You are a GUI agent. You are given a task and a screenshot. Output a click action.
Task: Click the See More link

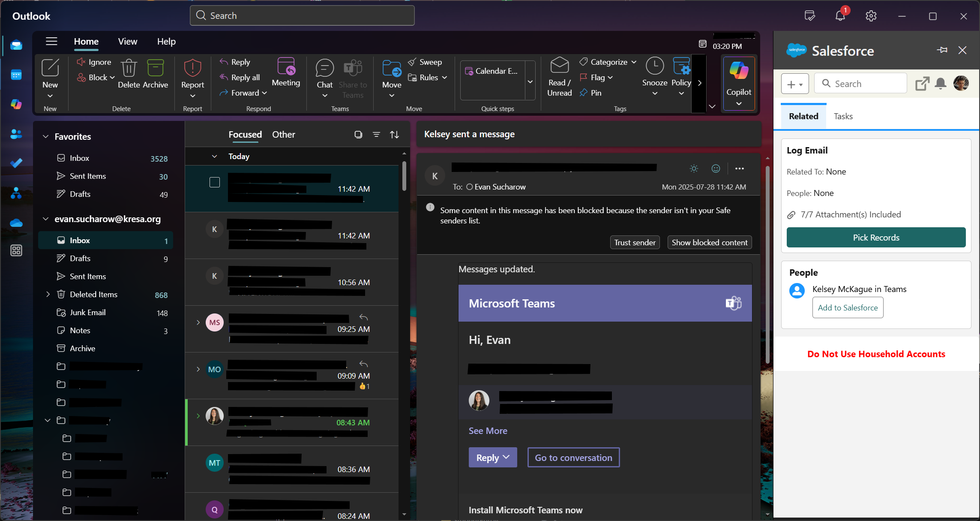pos(488,431)
